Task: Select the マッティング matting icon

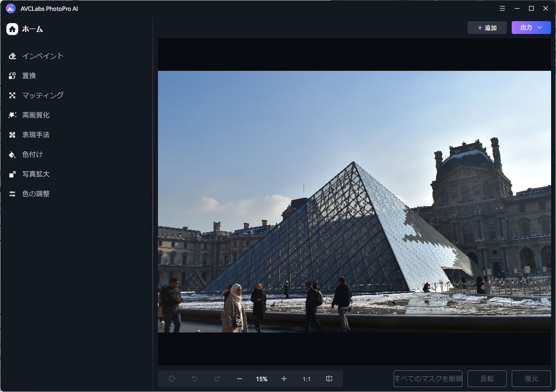Action: click(x=12, y=95)
